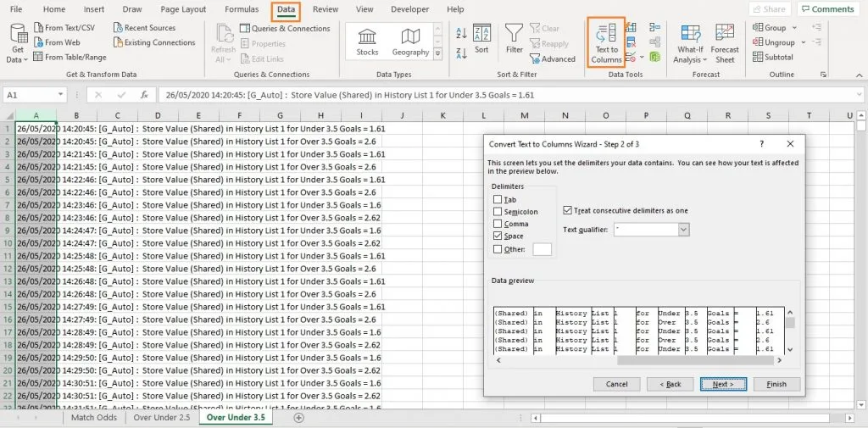The width and height of the screenshot is (868, 428).
Task: Tick the Other delimiter checkbox
Action: point(498,249)
